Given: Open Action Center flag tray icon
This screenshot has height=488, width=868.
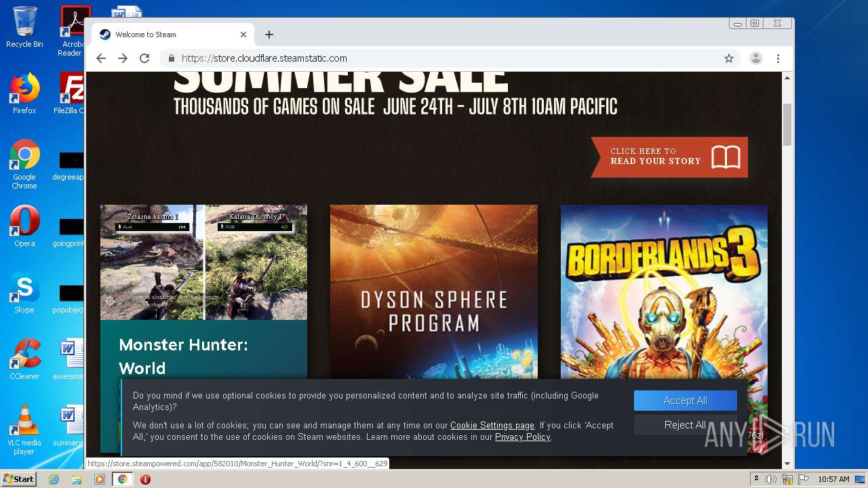Looking at the screenshot, I should tap(803, 479).
